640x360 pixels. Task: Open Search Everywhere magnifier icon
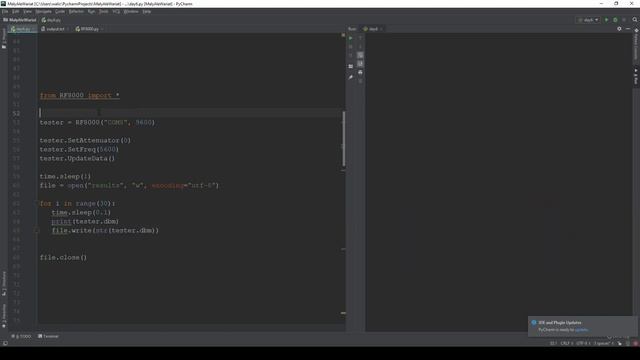pyautogui.click(x=635, y=20)
